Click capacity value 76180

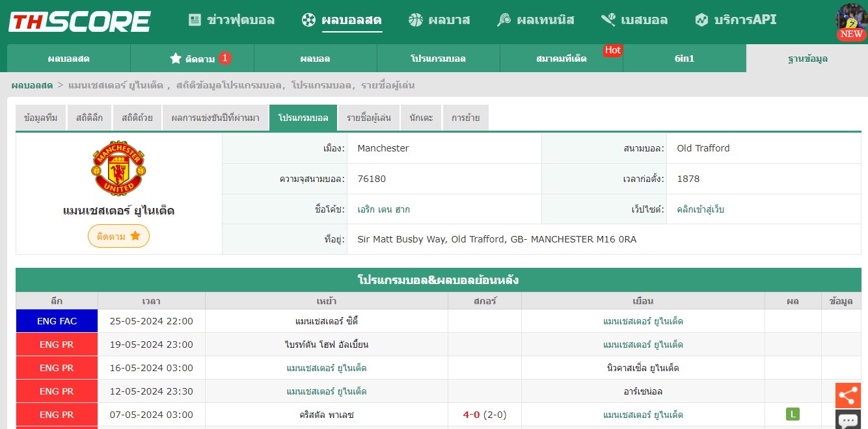[372, 179]
